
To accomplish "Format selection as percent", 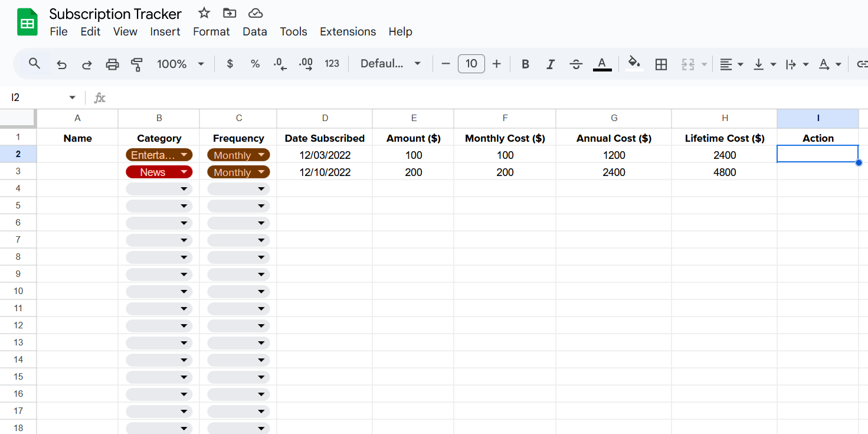I will (x=255, y=64).
